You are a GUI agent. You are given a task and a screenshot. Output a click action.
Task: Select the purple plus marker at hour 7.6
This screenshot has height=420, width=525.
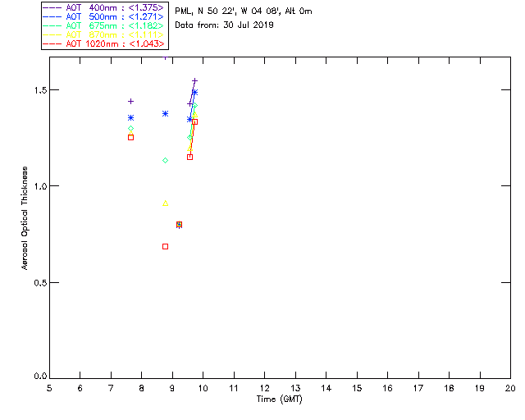[x=131, y=101]
